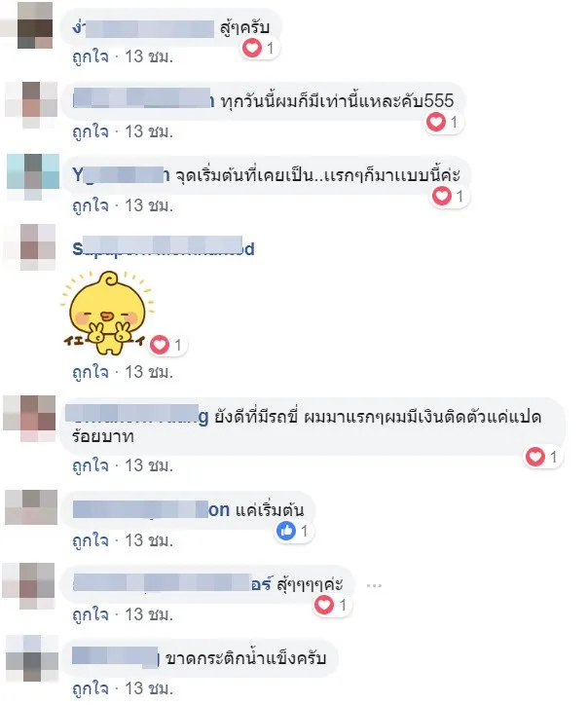Toggle ถูกใจ under the chick sticker comment
The height and width of the screenshot is (705, 588).
pyautogui.click(x=91, y=372)
